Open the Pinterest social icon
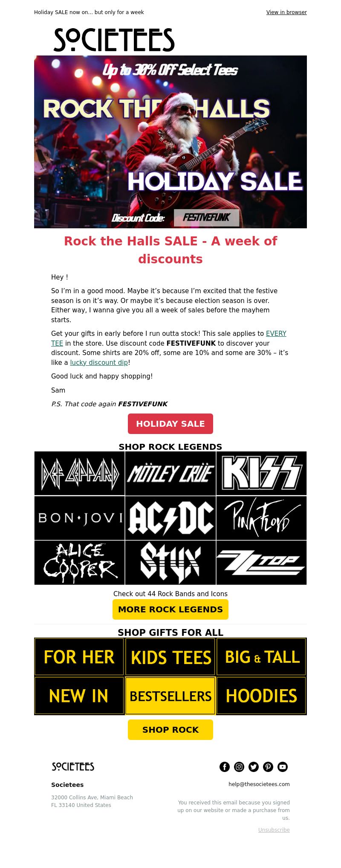Screen dimensions: 341x868 click(x=268, y=767)
